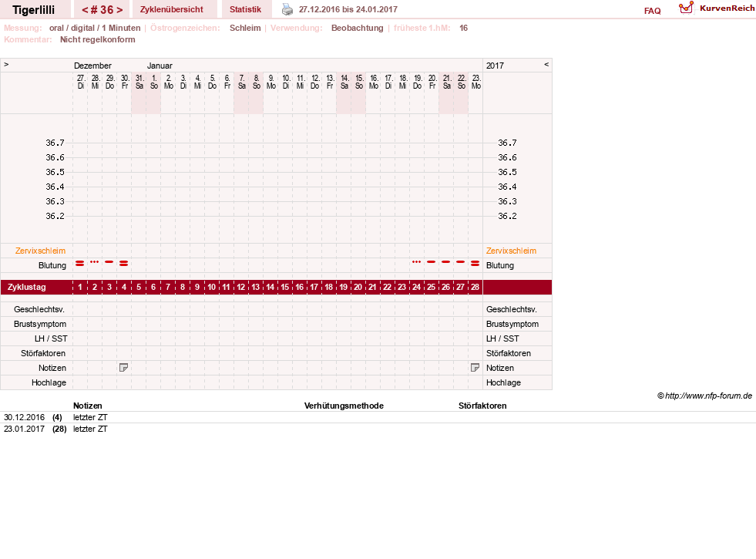Click the KurvenReich logo icon
This screenshot has height=559, width=756.
pos(686,8)
